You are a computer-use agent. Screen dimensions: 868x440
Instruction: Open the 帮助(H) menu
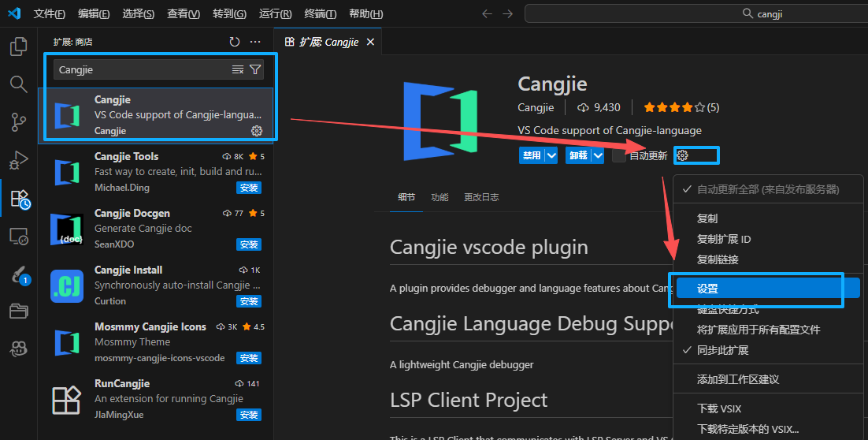click(366, 14)
